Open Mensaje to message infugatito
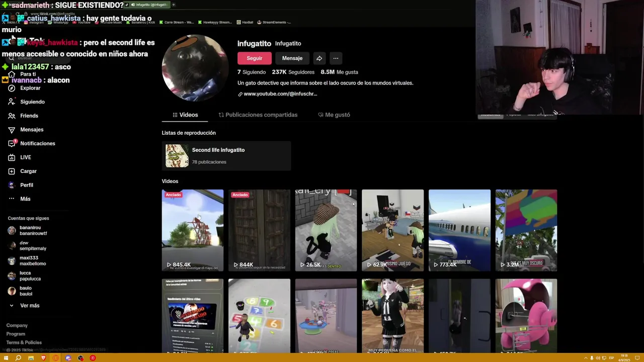The width and height of the screenshot is (644, 362). tap(292, 58)
